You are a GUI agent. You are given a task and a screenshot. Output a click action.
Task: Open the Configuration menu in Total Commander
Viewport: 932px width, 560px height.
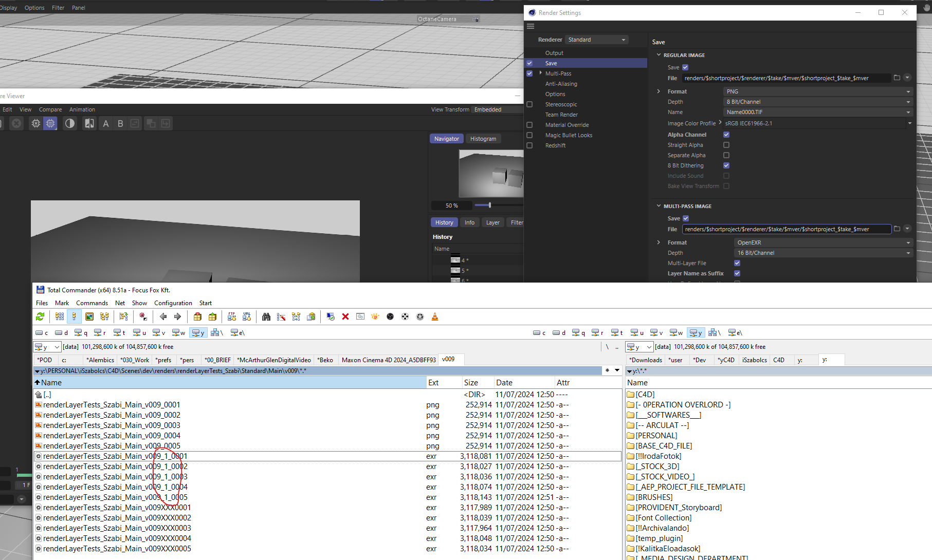click(173, 303)
